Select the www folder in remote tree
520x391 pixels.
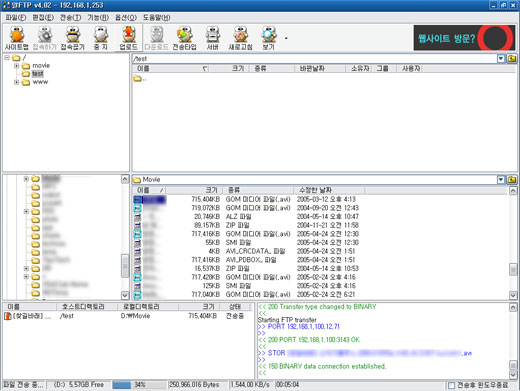(x=35, y=82)
